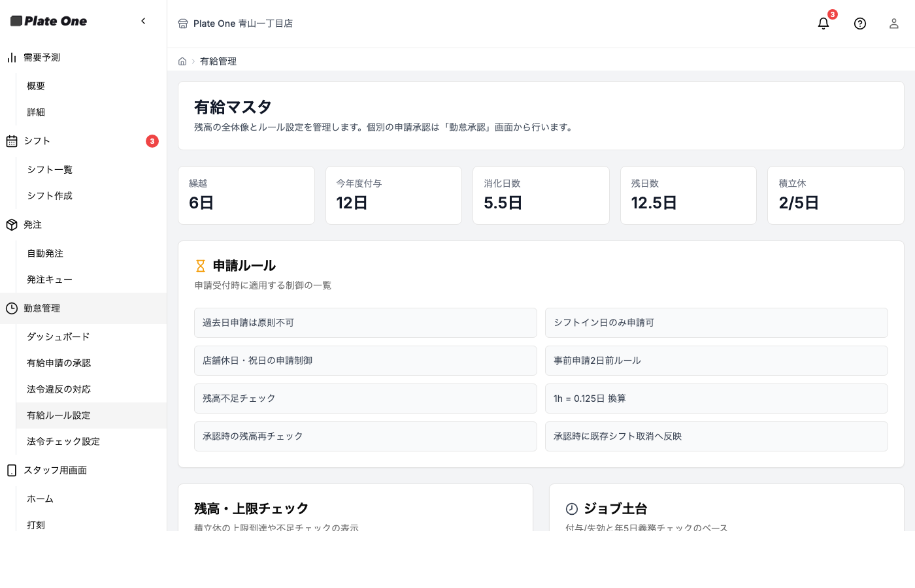Viewport: 915px width, 588px height.
Task: Click the ジョブ土台 heading
Action: point(616,509)
